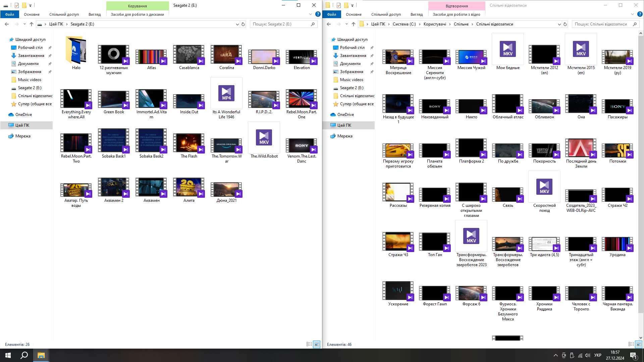Select Трансформеры. Восхождение зверобротов 2023 MKV icon
The height and width of the screenshot is (362, 644).
coord(471,236)
